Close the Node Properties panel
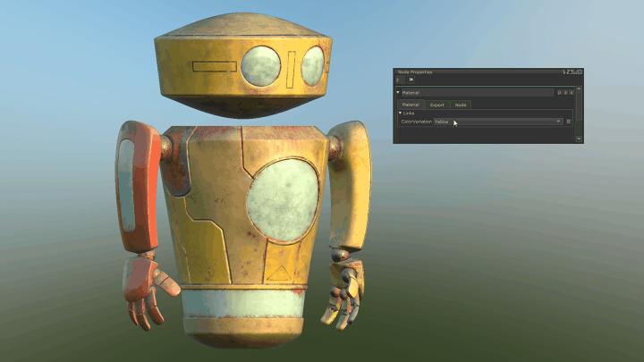The height and width of the screenshot is (362, 644). click(580, 72)
